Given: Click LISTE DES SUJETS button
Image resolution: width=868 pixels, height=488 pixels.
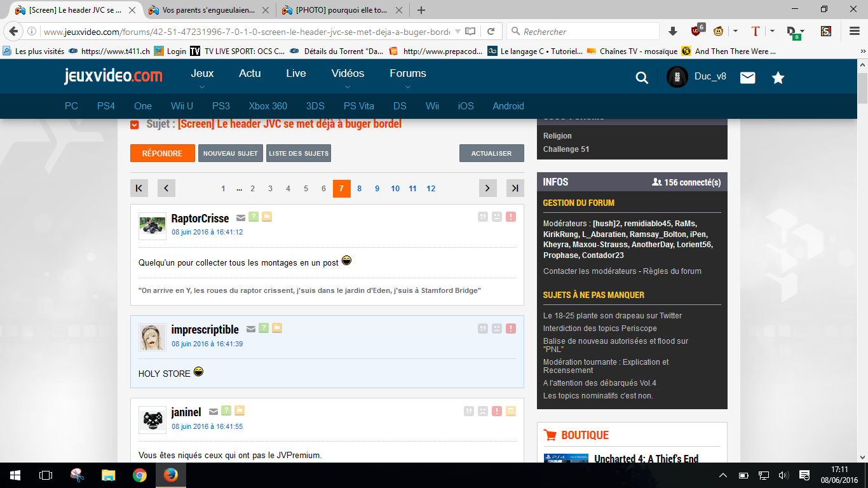Looking at the screenshot, I should [x=299, y=153].
